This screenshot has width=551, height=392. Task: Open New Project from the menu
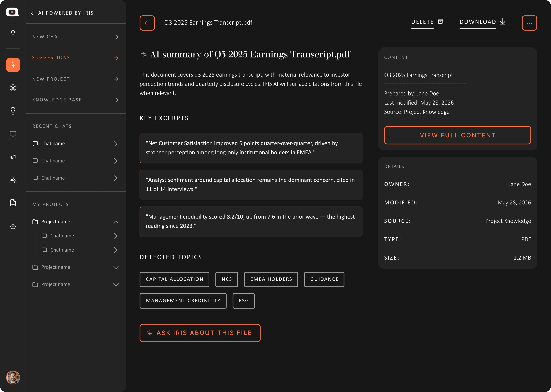tap(76, 79)
